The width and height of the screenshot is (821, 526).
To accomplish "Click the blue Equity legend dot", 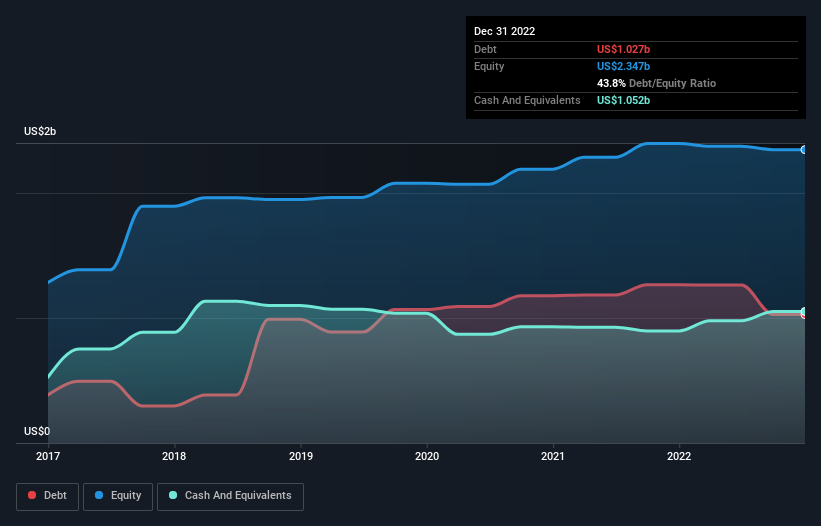I will pos(99,495).
